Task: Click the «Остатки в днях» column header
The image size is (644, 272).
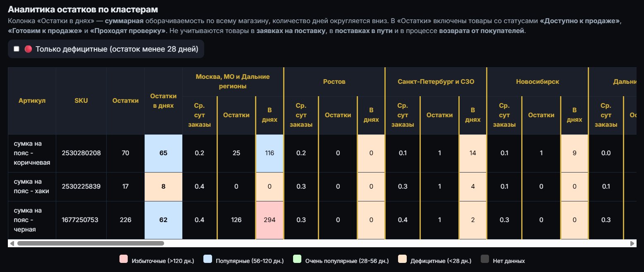Action: (163, 101)
